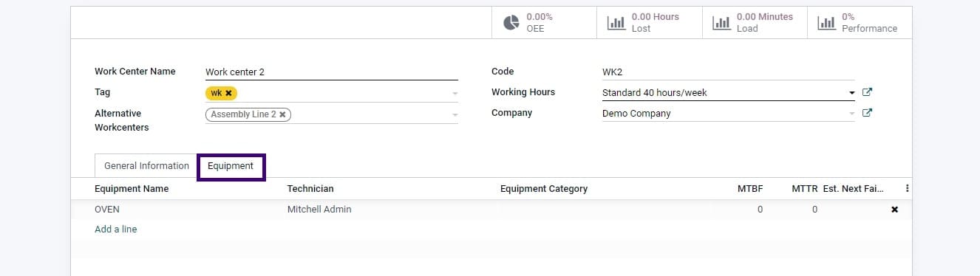The image size is (980, 276).
Task: Click the 0.00% OEE stat button
Action: (x=544, y=23)
